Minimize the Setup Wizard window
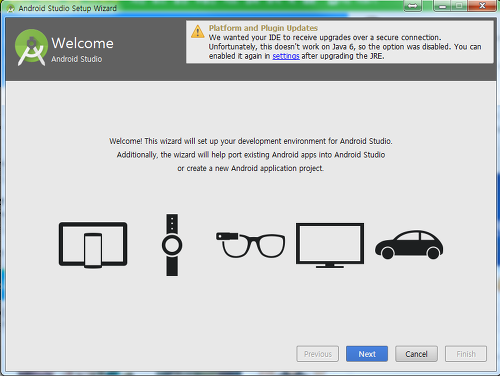 point(442,6)
